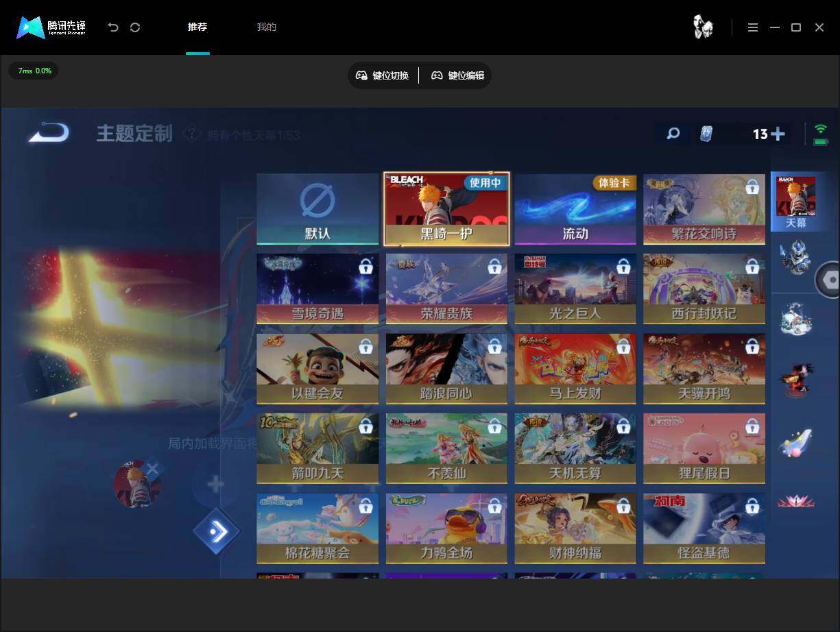Click the 体验卡 badge on 流动
The height and width of the screenshot is (632, 840).
click(614, 183)
